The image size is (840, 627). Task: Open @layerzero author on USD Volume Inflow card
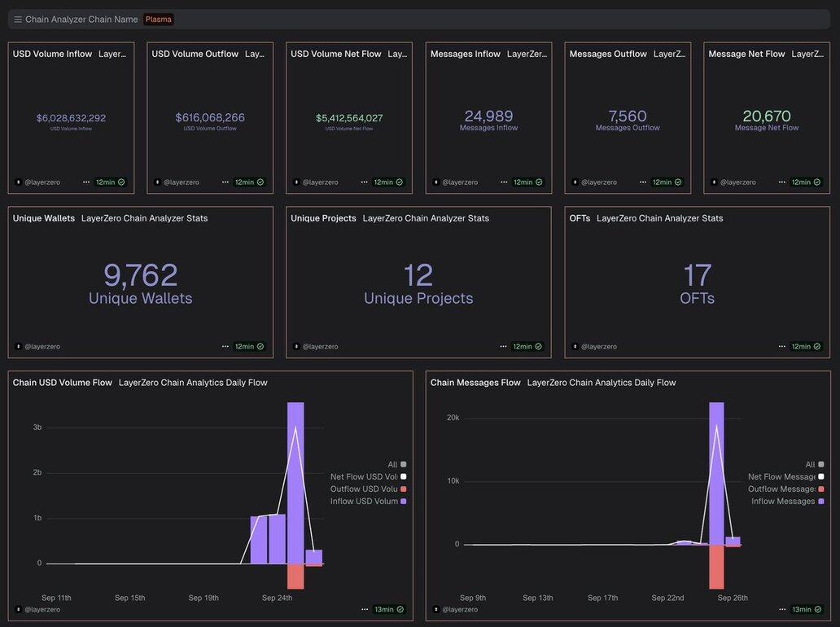click(37, 182)
